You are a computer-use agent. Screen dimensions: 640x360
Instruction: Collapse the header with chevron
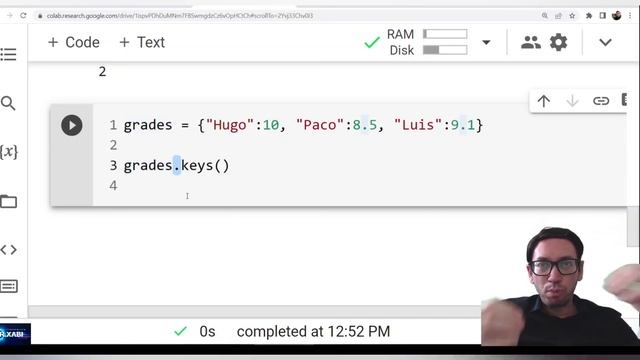click(x=605, y=42)
